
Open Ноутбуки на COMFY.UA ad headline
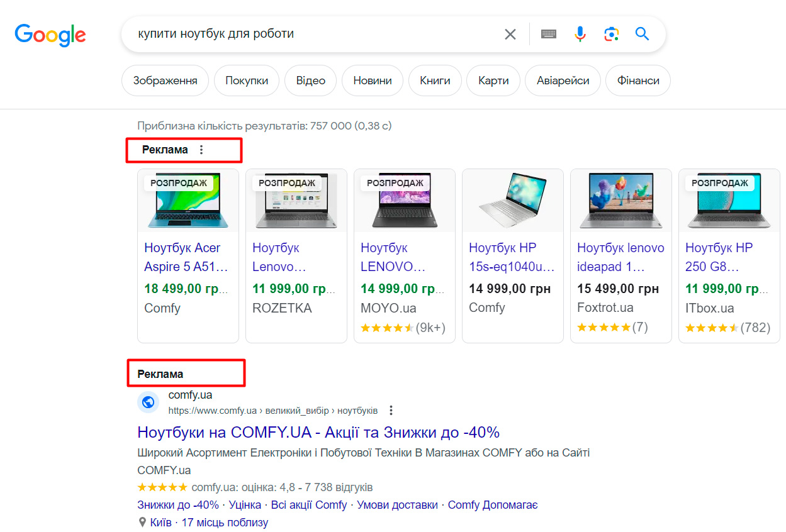[318, 433]
